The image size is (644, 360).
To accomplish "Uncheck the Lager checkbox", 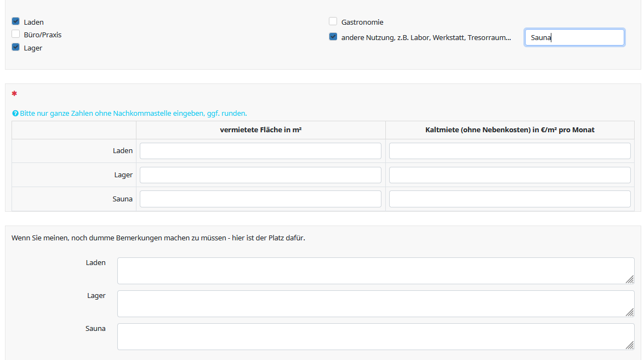I will (16, 47).
